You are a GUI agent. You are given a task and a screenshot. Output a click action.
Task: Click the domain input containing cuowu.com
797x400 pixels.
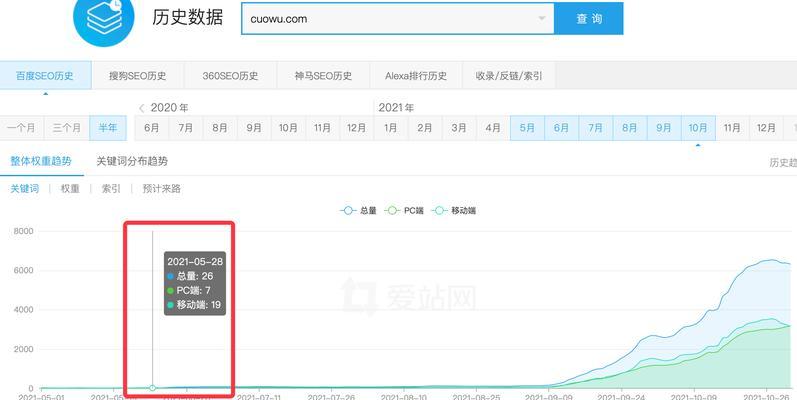[397, 19]
